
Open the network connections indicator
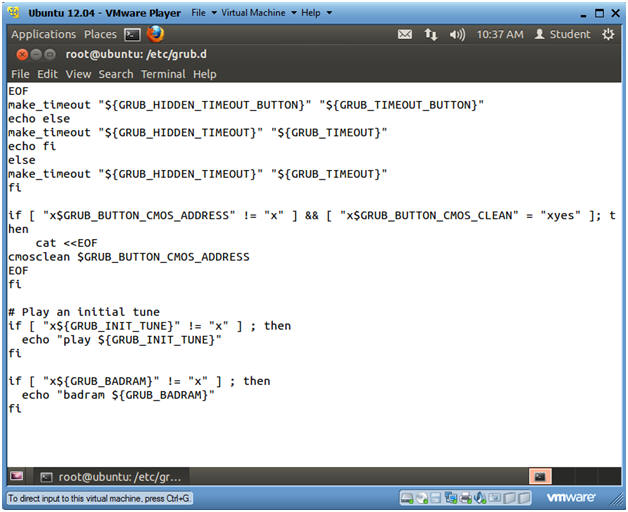431,35
